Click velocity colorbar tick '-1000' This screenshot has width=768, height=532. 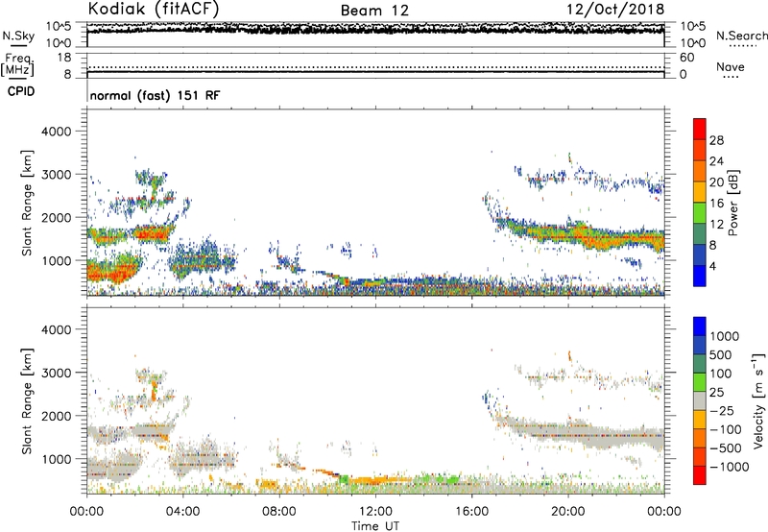(x=730, y=467)
